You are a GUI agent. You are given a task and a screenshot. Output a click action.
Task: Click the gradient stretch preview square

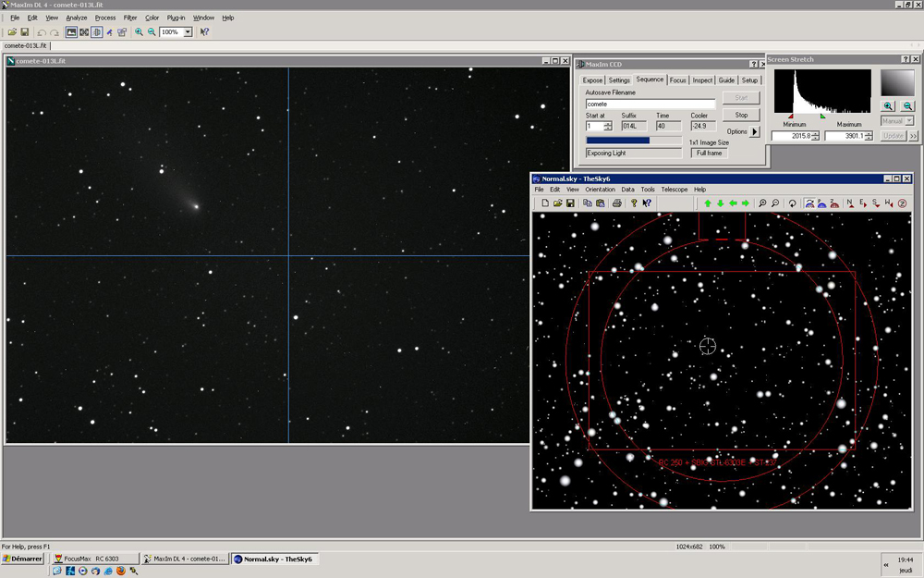(x=897, y=82)
